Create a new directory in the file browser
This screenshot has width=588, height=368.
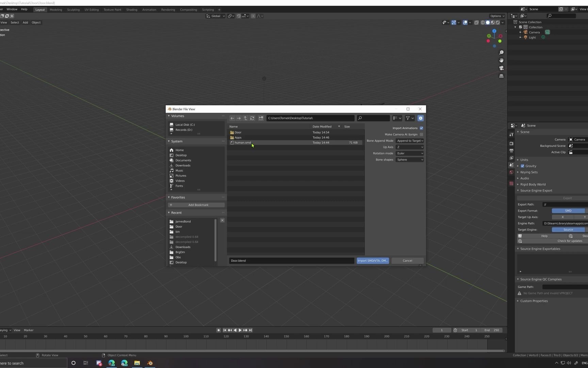tap(261, 118)
